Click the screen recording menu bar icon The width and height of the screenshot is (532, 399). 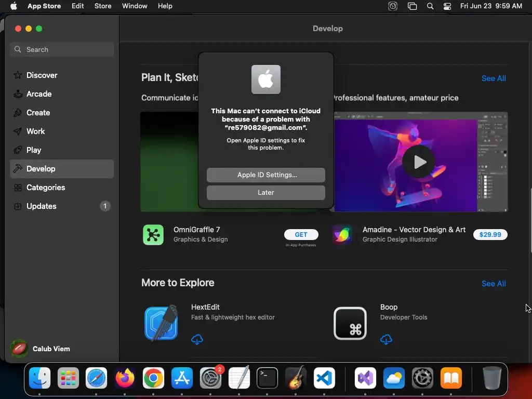393,6
